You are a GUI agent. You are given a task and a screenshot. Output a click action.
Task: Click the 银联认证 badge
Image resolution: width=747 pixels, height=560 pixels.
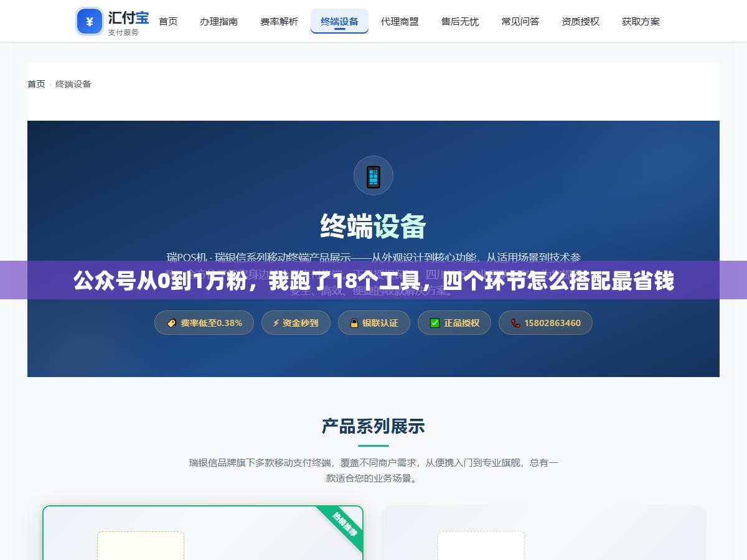pyautogui.click(x=374, y=323)
